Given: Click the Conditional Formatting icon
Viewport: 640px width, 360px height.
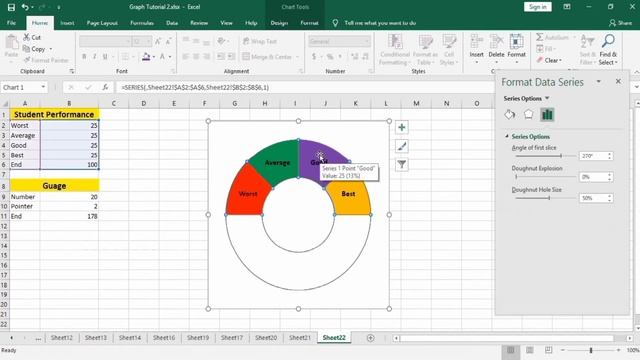Looking at the screenshot, I should point(395,42).
